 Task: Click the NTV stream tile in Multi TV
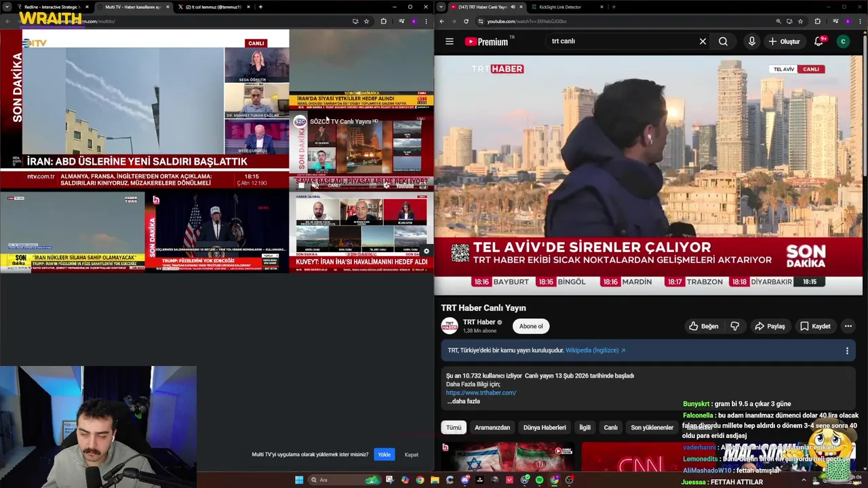click(x=144, y=108)
